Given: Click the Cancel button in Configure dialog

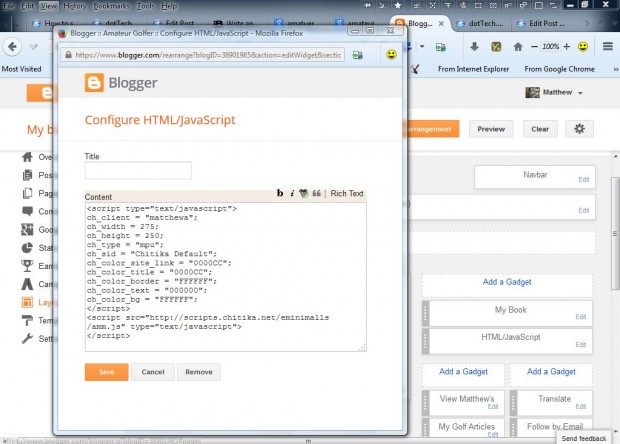Looking at the screenshot, I should point(153,372).
